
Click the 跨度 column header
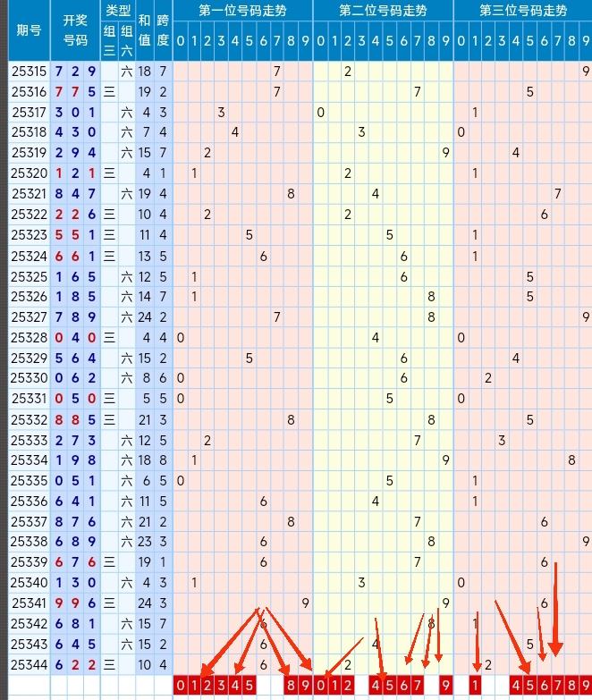[x=163, y=30]
